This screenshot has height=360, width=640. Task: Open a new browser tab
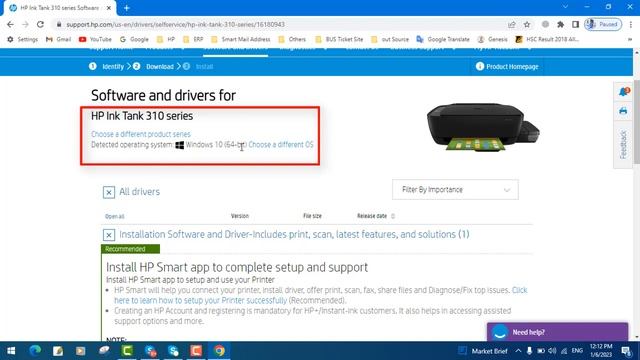[127, 8]
